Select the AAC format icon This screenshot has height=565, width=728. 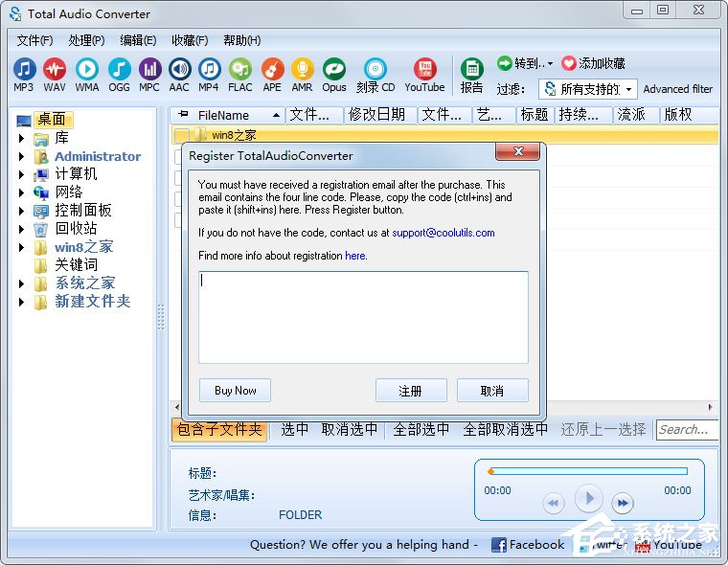point(179,75)
